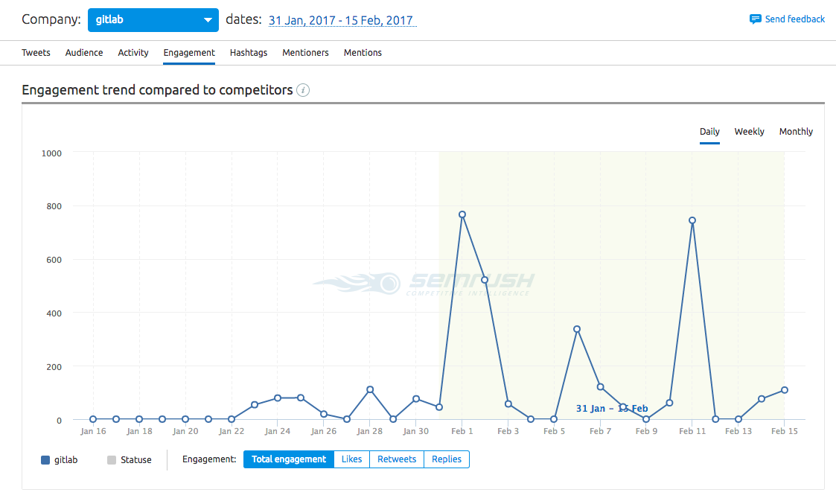Enable the Total engagement view
836x504 pixels.
click(x=288, y=459)
